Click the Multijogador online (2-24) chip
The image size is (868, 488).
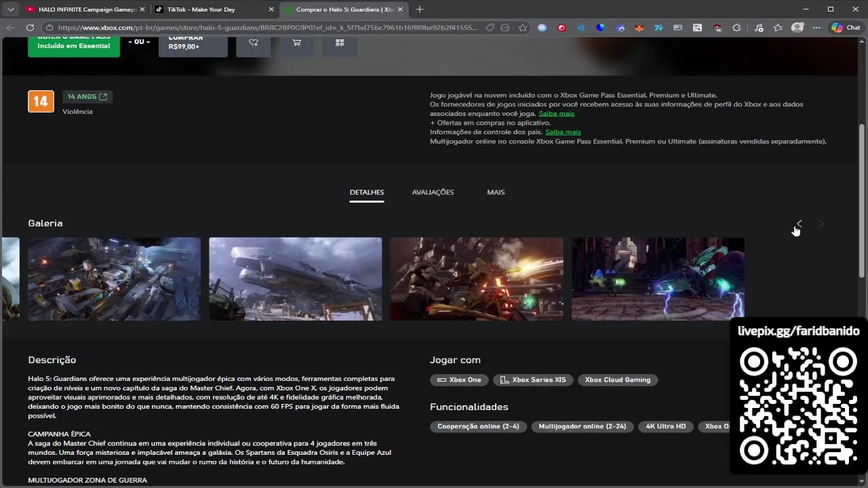pos(583,427)
